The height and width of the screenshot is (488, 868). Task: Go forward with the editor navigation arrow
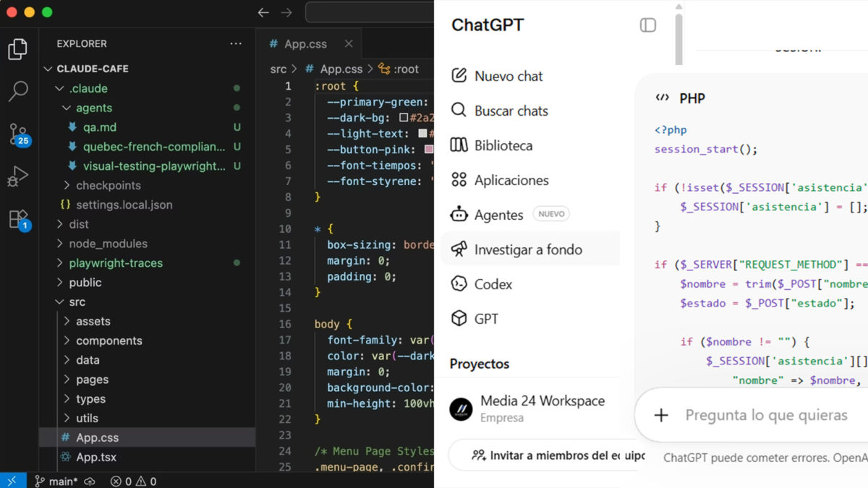286,12
